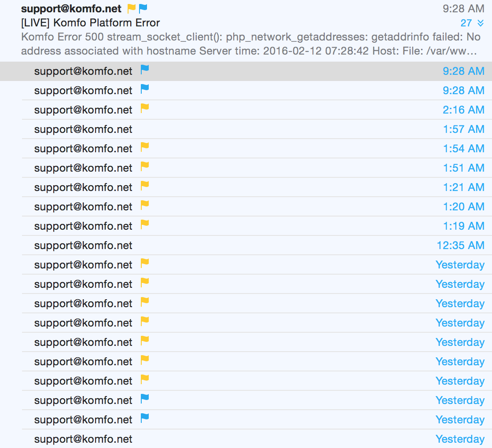Screen dimensions: 492x448
Task: Click the yellow flag on the 2:16 AM message
Action: click(x=145, y=109)
